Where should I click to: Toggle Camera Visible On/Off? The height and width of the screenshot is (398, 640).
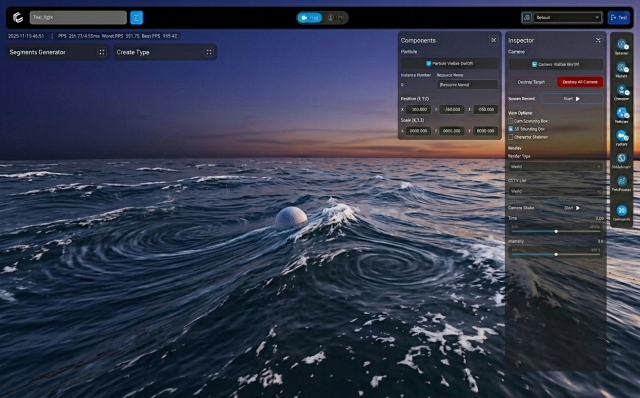click(555, 64)
